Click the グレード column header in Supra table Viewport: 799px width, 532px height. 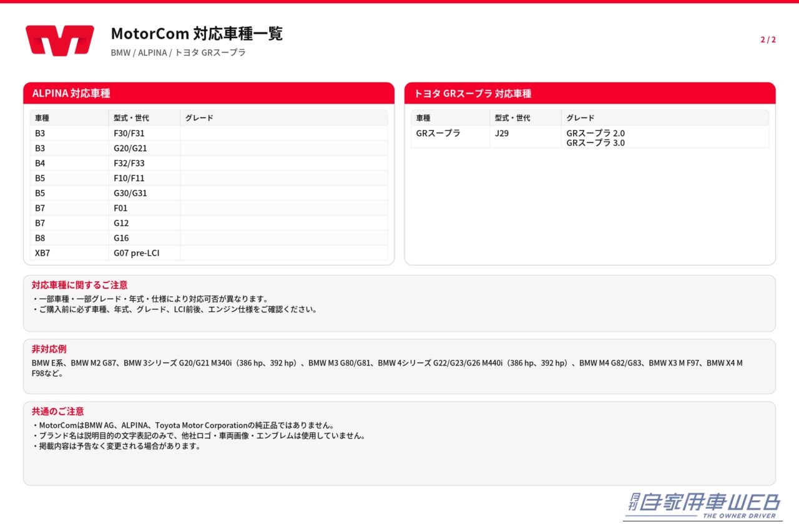tap(581, 118)
